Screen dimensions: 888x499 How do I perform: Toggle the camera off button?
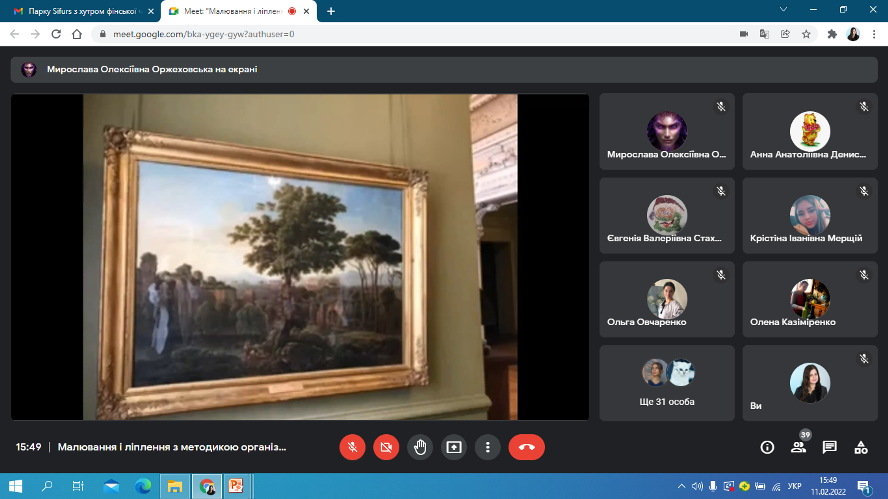tap(386, 447)
